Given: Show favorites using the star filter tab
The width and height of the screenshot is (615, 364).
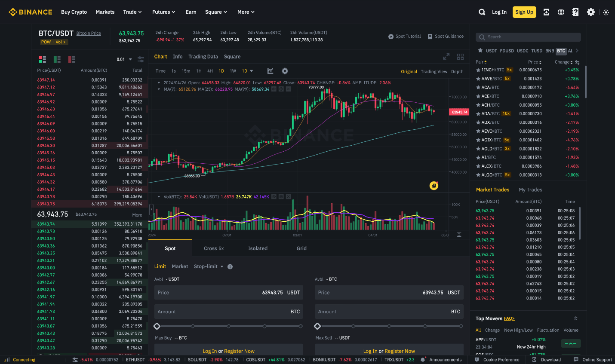Looking at the screenshot, I should pos(480,50).
